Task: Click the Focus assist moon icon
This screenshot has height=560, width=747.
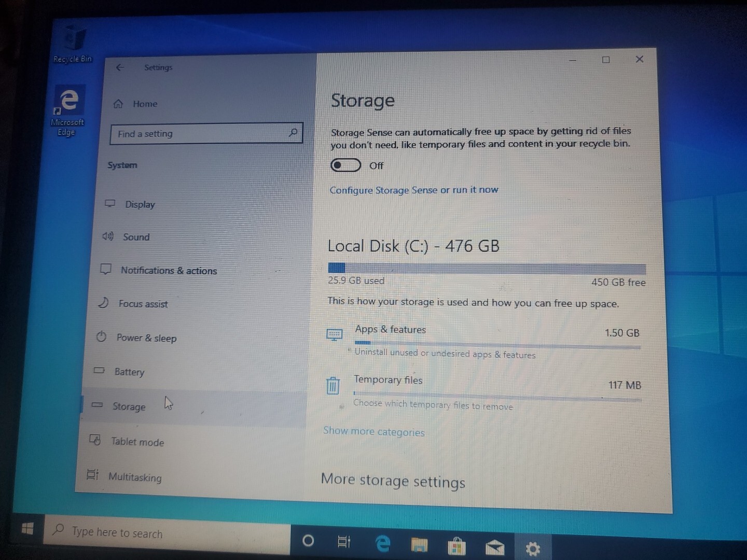Action: tap(103, 303)
